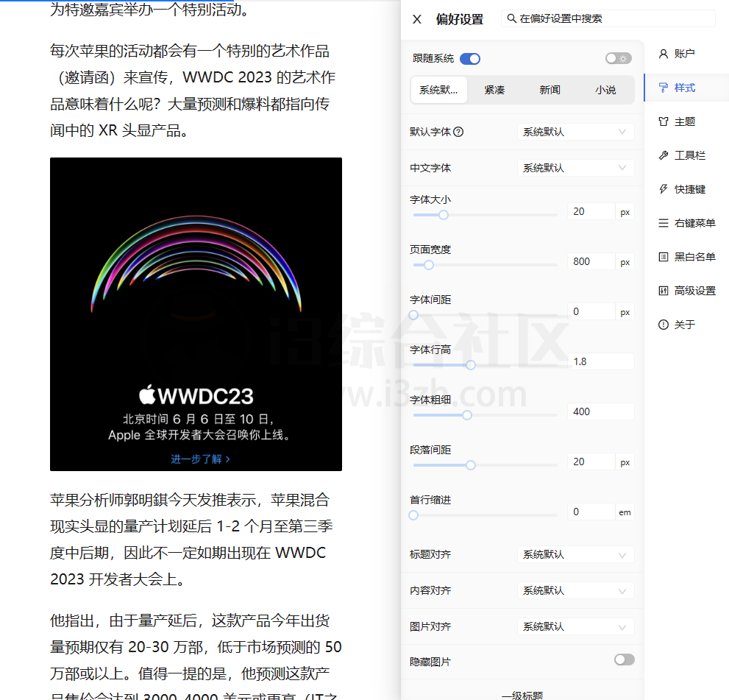Enable the 隐藏图片 toggle
The height and width of the screenshot is (700, 729).
coord(624,660)
